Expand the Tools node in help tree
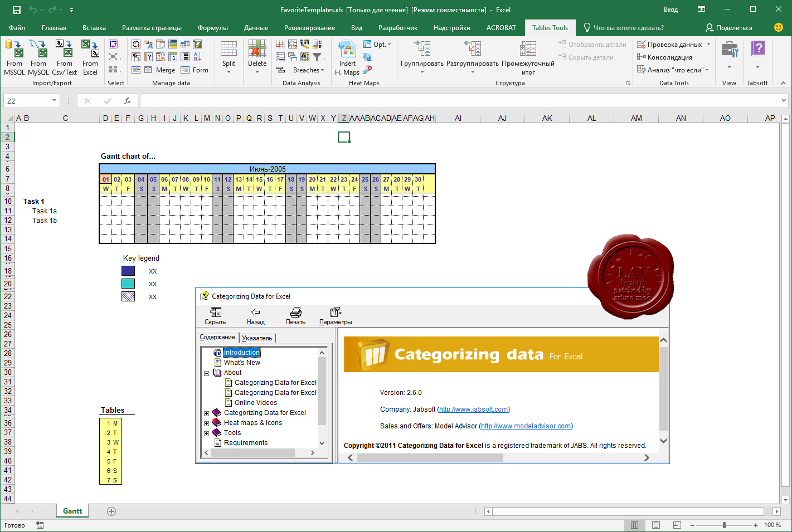 pos(206,433)
